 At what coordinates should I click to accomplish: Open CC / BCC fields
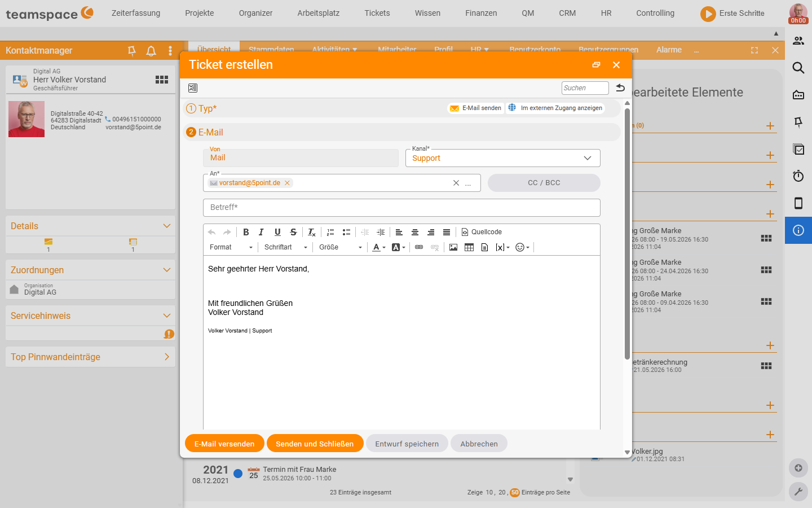coord(544,183)
